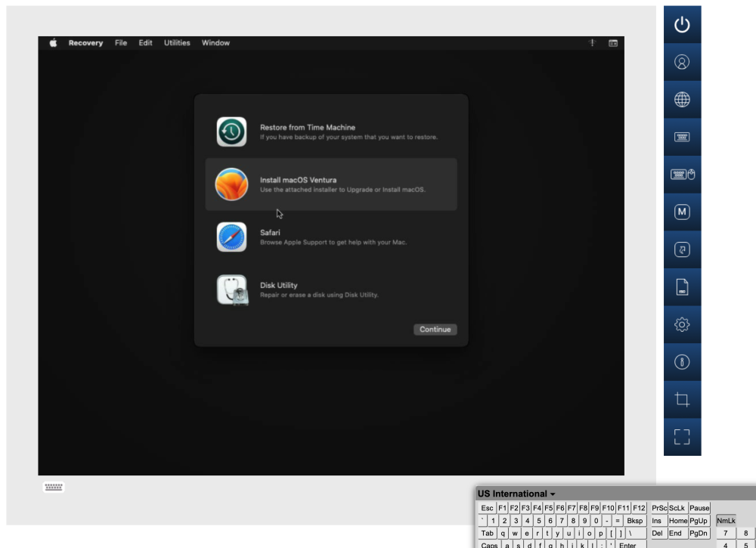756x548 pixels.
Task: Open the user account icon in sidebar
Action: (x=682, y=62)
